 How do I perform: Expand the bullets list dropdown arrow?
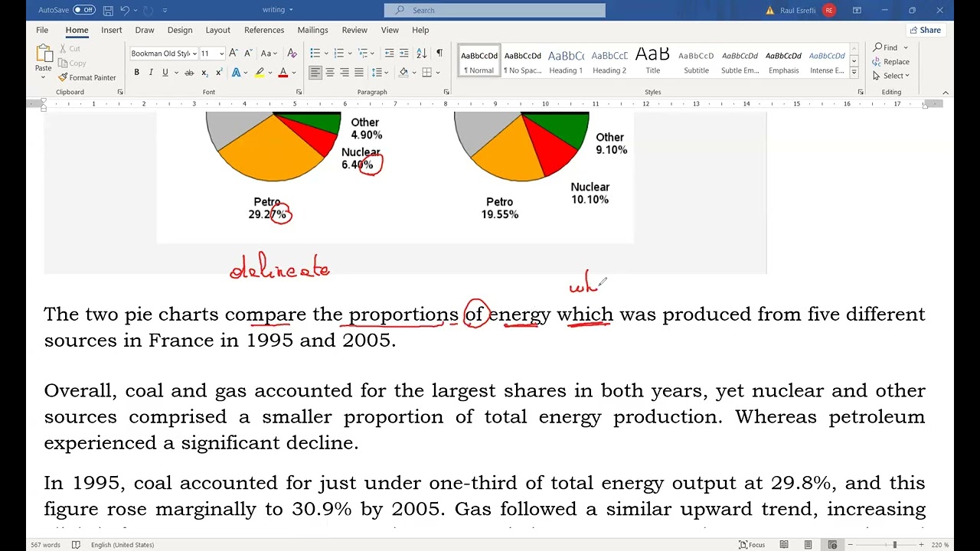pyautogui.click(x=326, y=53)
